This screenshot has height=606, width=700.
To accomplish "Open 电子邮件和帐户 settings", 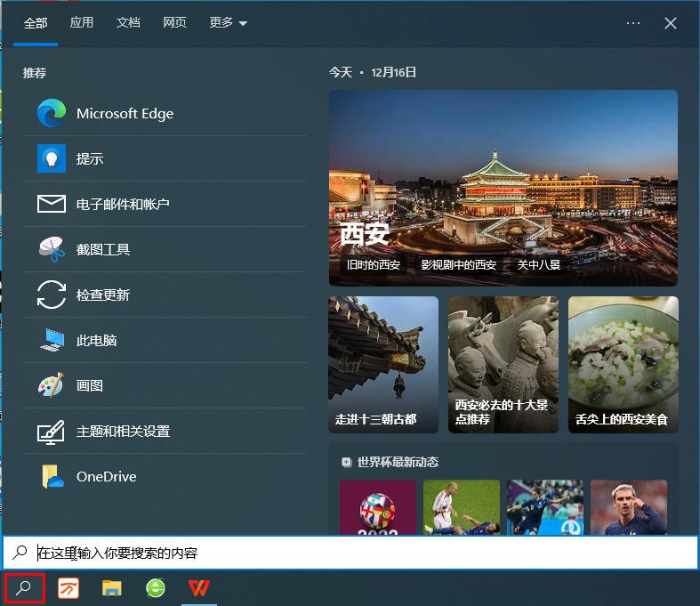I will [123, 205].
